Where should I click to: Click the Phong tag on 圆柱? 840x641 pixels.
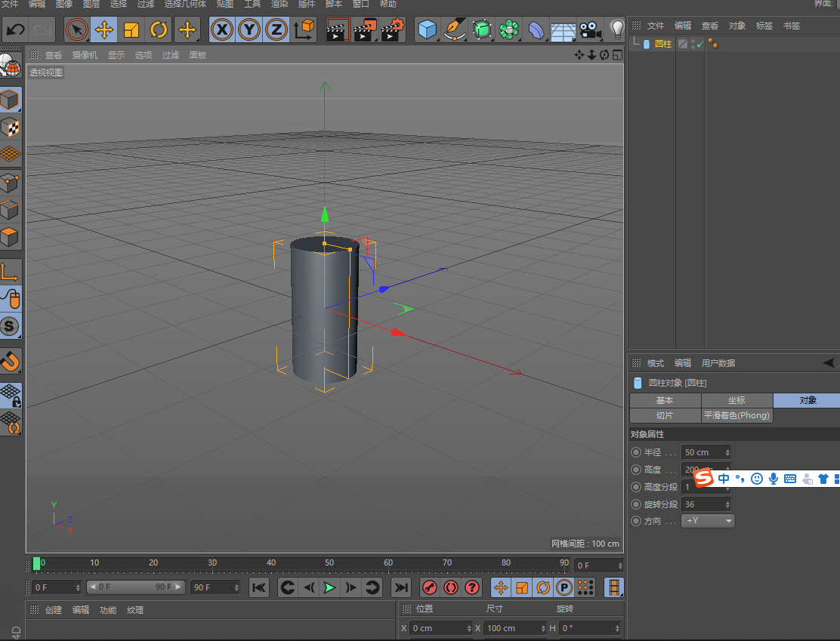[713, 44]
